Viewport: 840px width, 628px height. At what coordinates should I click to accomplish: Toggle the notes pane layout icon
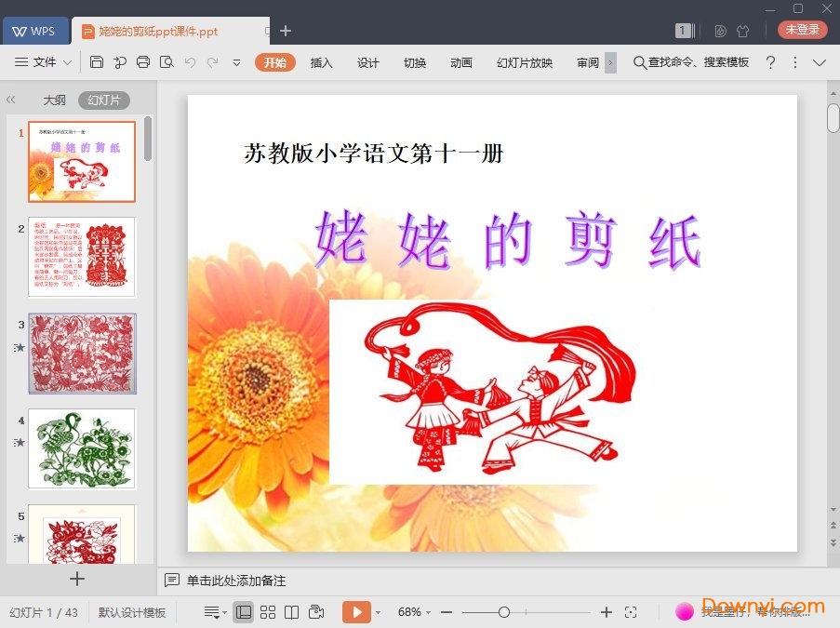coord(212,612)
